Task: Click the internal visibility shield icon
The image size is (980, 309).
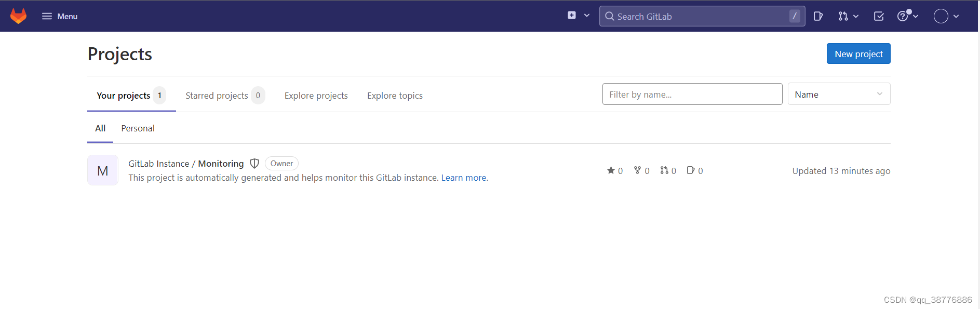Action: click(x=254, y=164)
